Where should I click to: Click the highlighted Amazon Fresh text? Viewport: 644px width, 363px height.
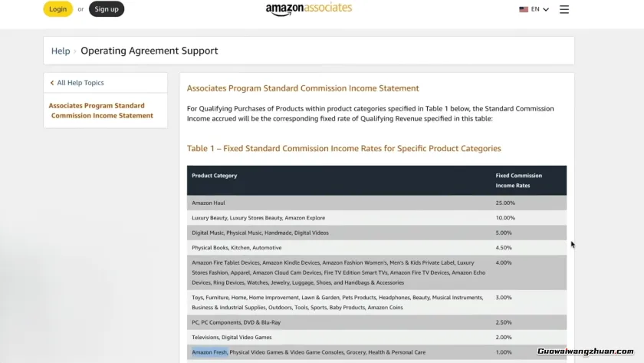click(209, 352)
